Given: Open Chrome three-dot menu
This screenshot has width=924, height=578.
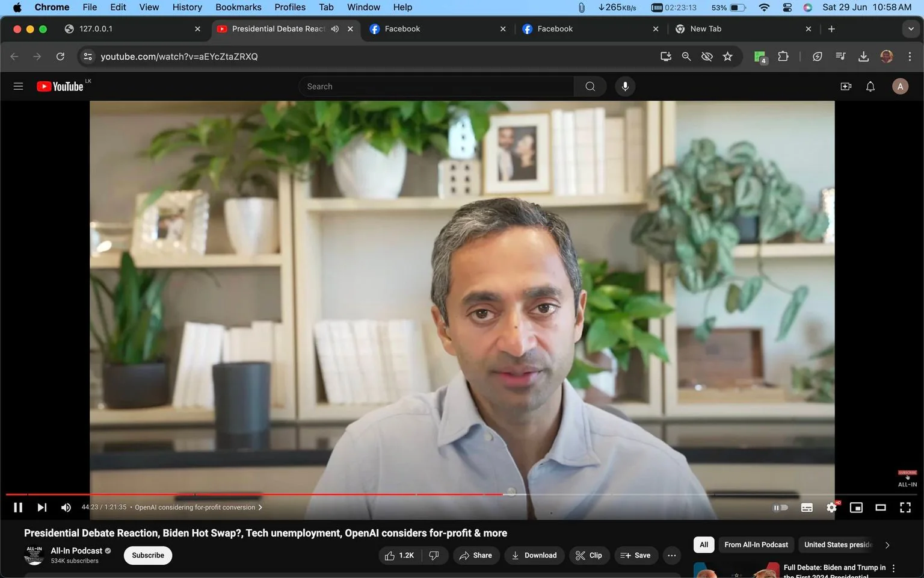Looking at the screenshot, I should click(910, 57).
